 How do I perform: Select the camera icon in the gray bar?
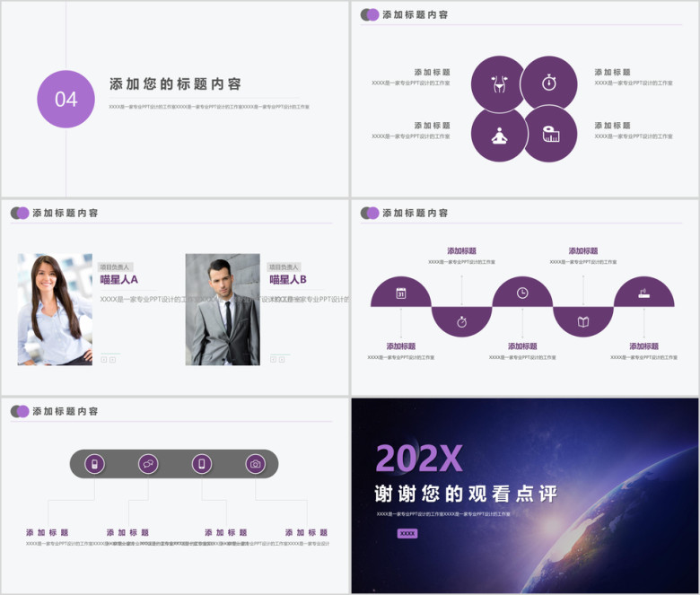[256, 464]
